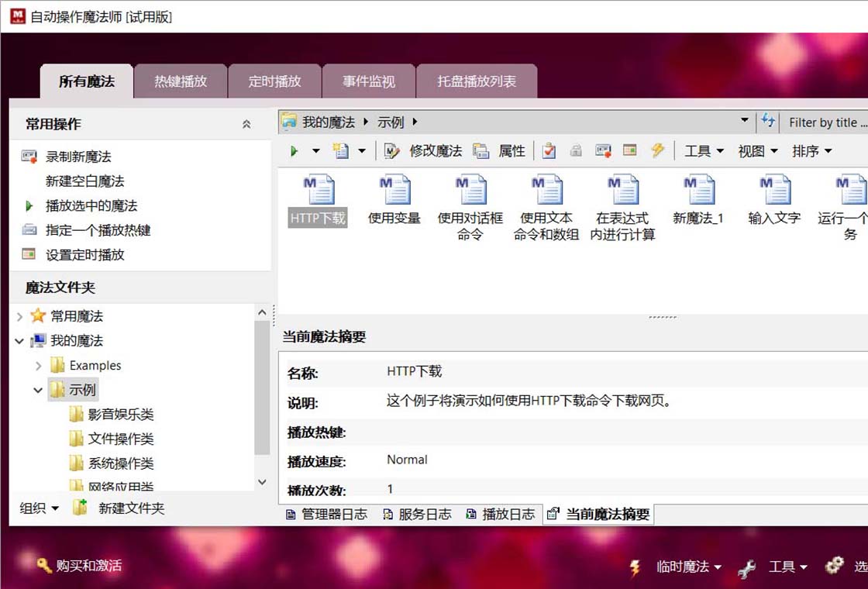Open the bottom-bar 工具 wrench menu
868x589 pixels.
(x=773, y=567)
